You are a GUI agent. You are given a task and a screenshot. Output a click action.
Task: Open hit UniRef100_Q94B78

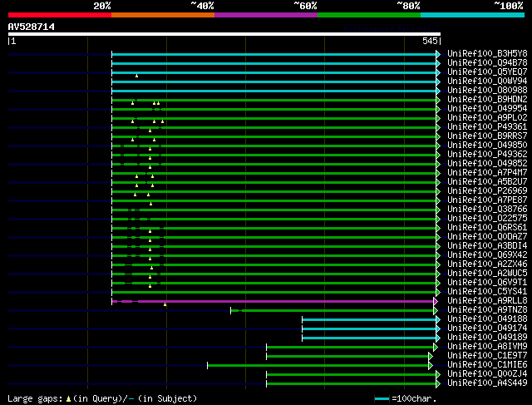coord(487,63)
